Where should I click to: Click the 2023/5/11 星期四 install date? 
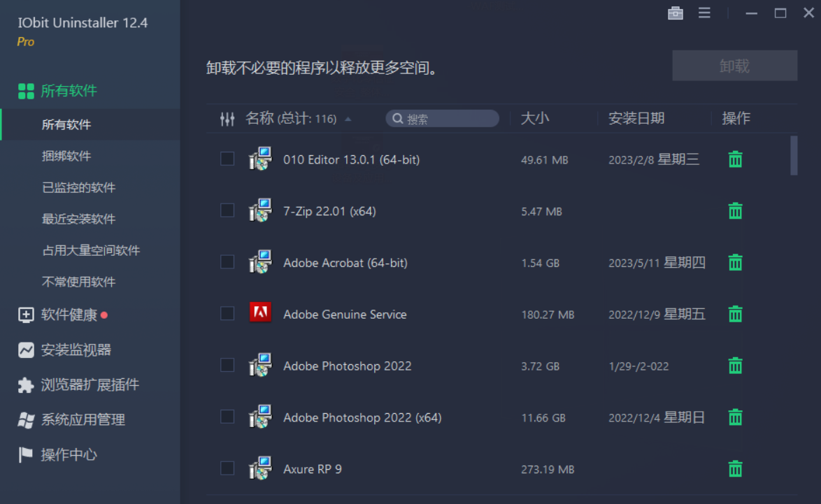tap(657, 262)
